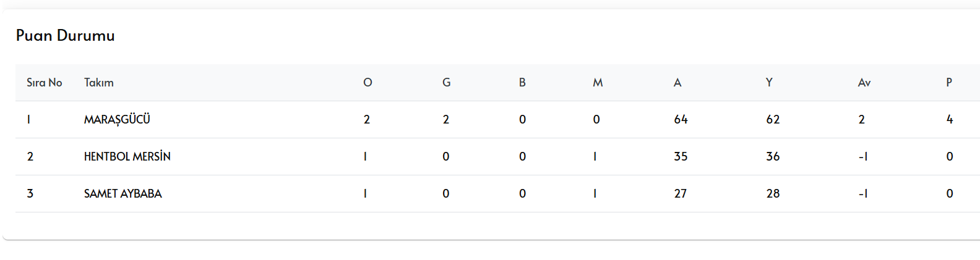The image size is (980, 260).
Task: Click the A column header
Action: pyautogui.click(x=677, y=82)
